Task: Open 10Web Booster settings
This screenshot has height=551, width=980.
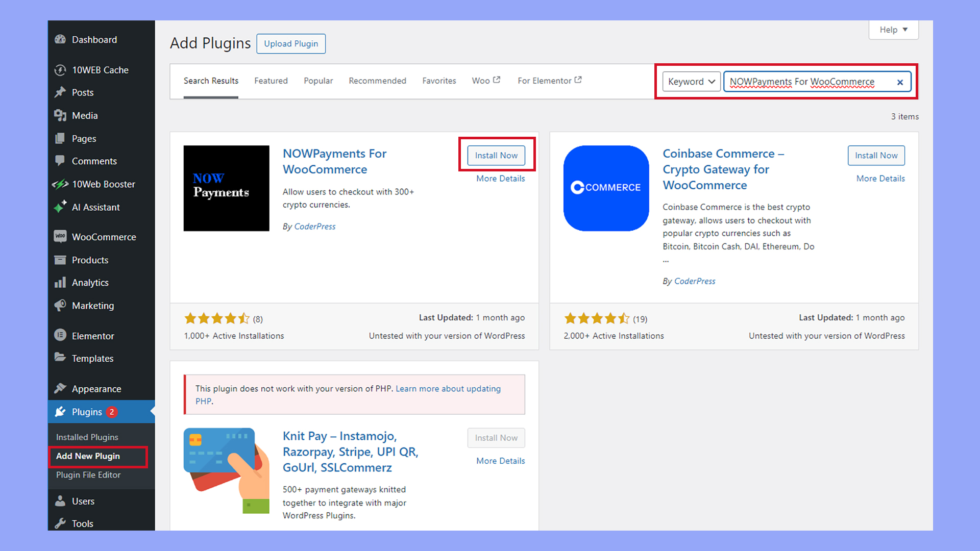Action: (103, 184)
